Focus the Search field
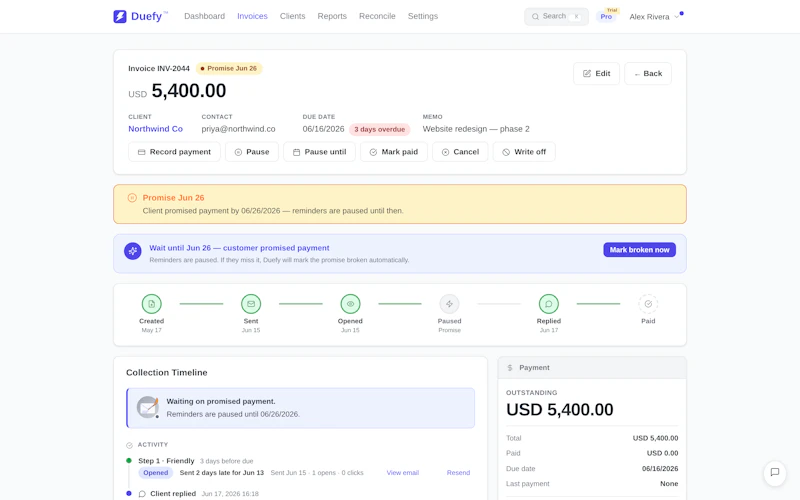 [556, 16]
